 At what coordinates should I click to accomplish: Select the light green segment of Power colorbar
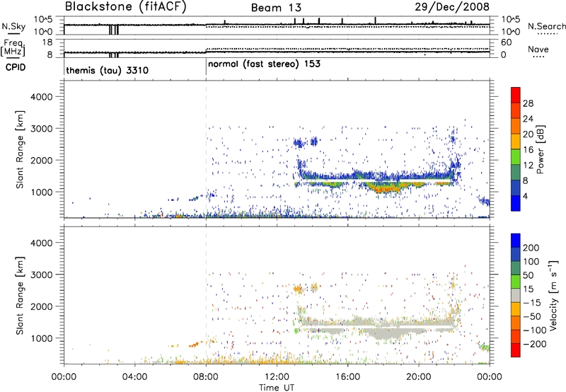pos(516,157)
